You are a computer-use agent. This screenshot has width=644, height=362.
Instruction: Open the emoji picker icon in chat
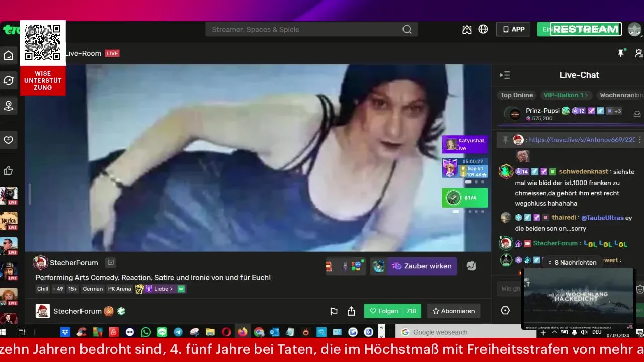tap(640, 289)
